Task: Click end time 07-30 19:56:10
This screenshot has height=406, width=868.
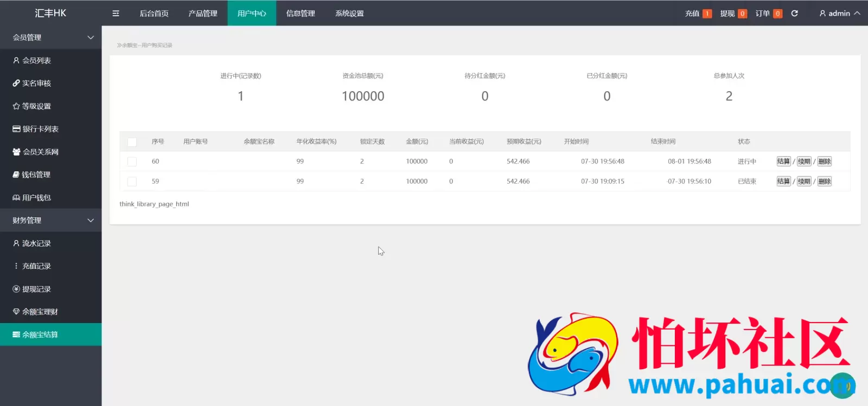Action: 689,182
